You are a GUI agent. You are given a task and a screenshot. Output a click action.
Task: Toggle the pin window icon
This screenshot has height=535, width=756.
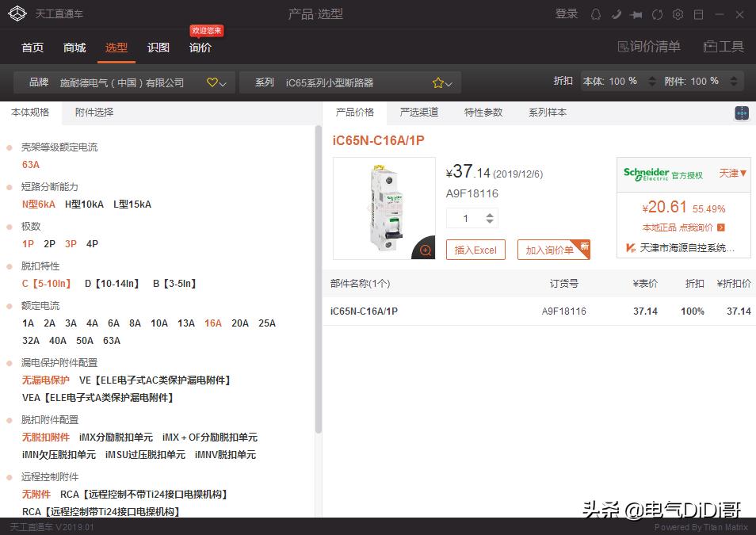(x=636, y=15)
